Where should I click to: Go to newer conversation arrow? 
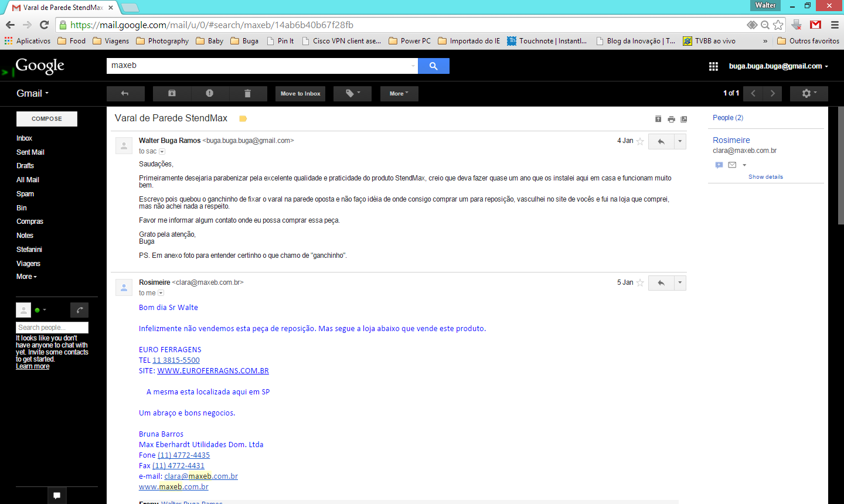click(753, 94)
